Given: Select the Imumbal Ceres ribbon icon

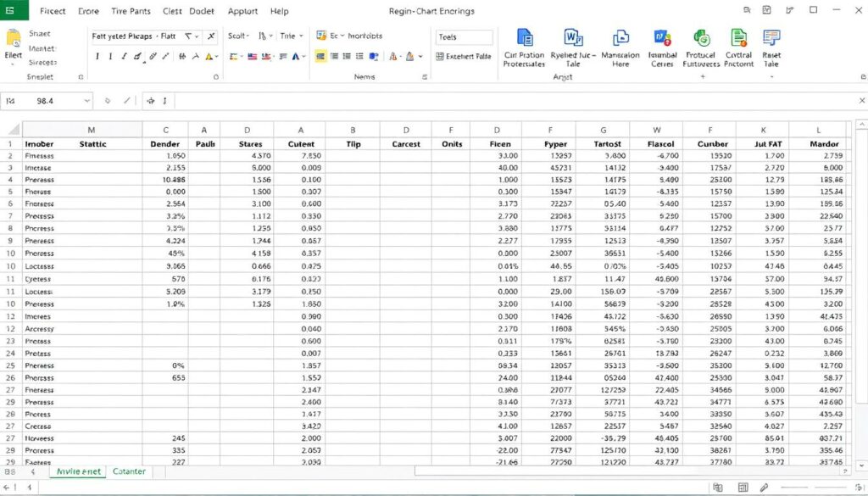Looking at the screenshot, I should [662, 37].
